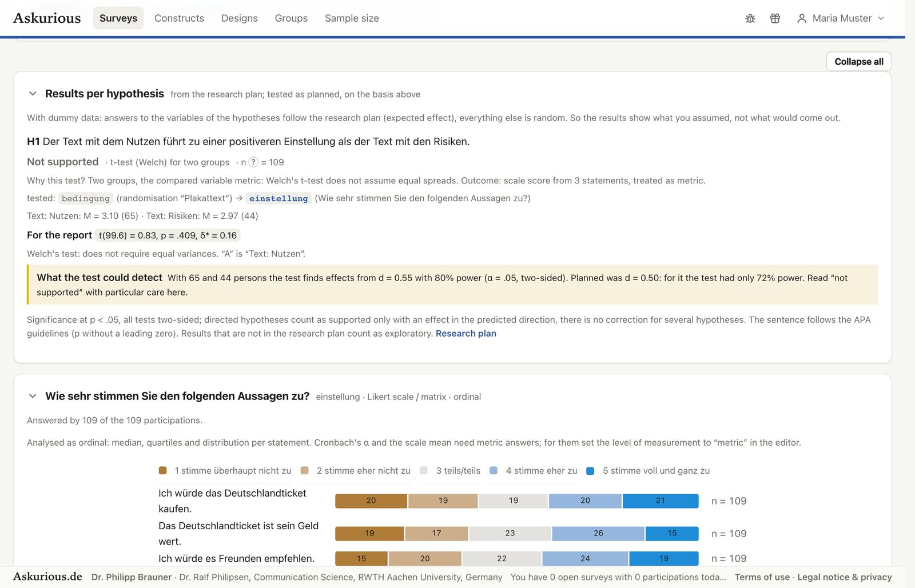The width and height of the screenshot is (915, 588).
Task: Toggle legend item 3 teils/teils
Action: coord(450,471)
